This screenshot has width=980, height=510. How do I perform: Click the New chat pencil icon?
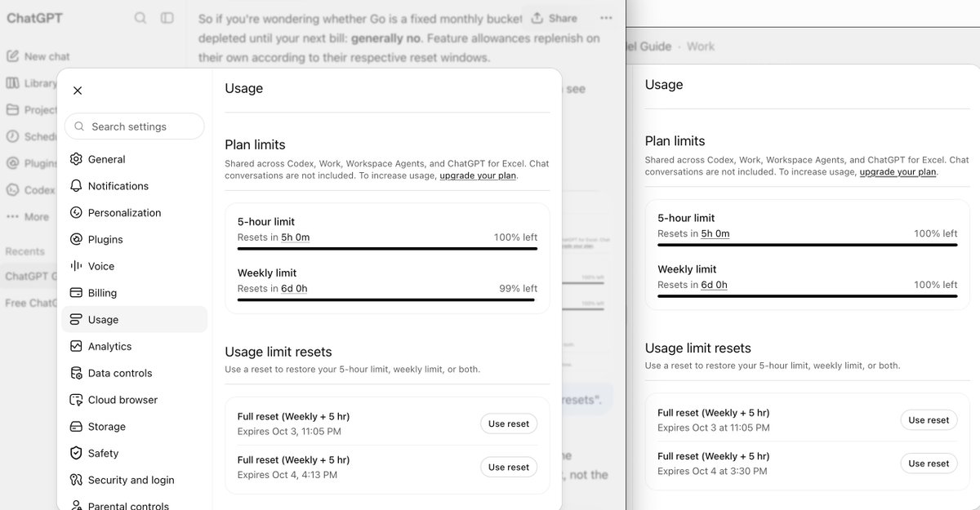coord(12,56)
